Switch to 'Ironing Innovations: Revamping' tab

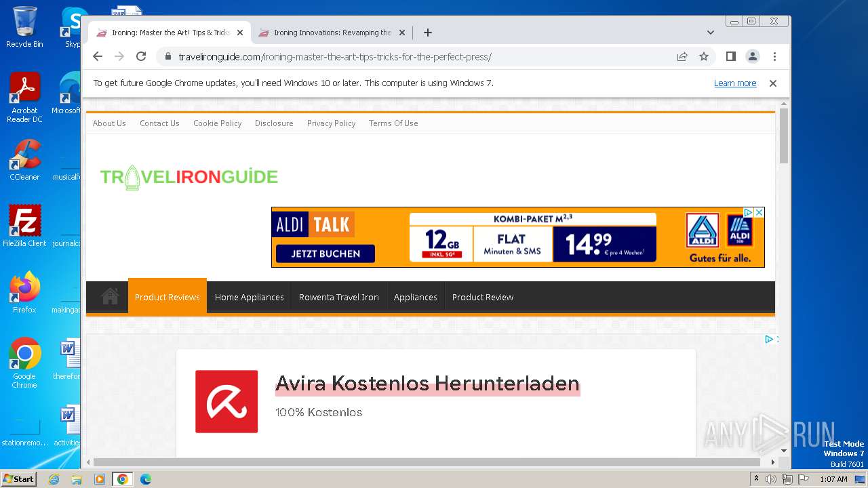click(x=332, y=33)
